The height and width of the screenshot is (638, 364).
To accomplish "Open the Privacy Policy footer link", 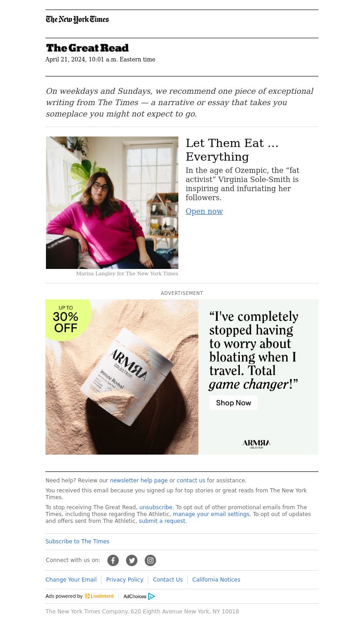I will coord(125,580).
